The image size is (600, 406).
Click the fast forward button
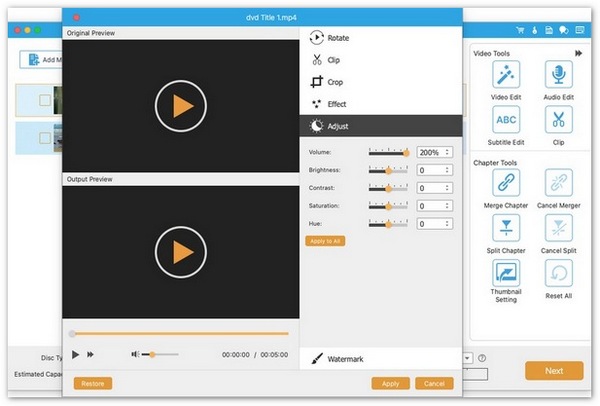pos(90,355)
